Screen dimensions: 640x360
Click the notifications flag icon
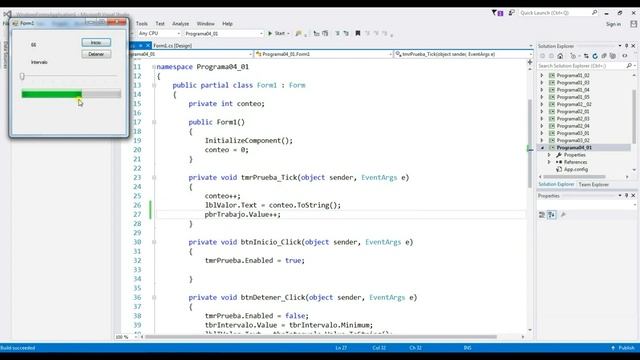point(497,13)
